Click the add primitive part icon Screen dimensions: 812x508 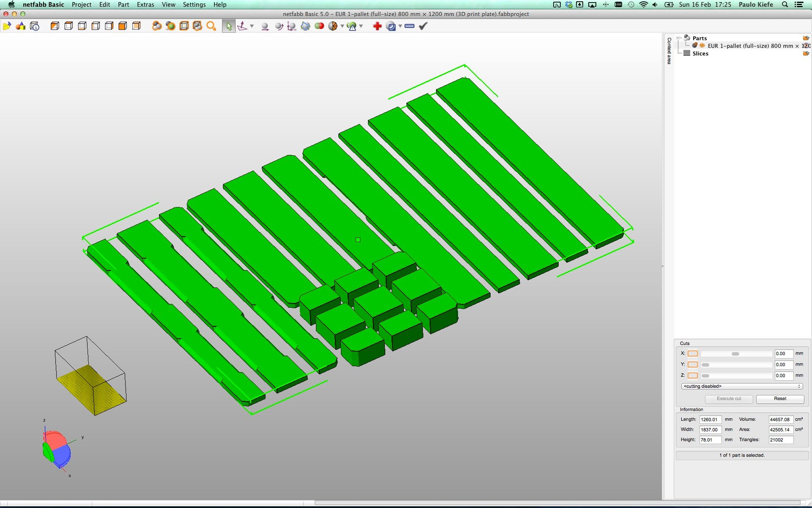[x=20, y=26]
